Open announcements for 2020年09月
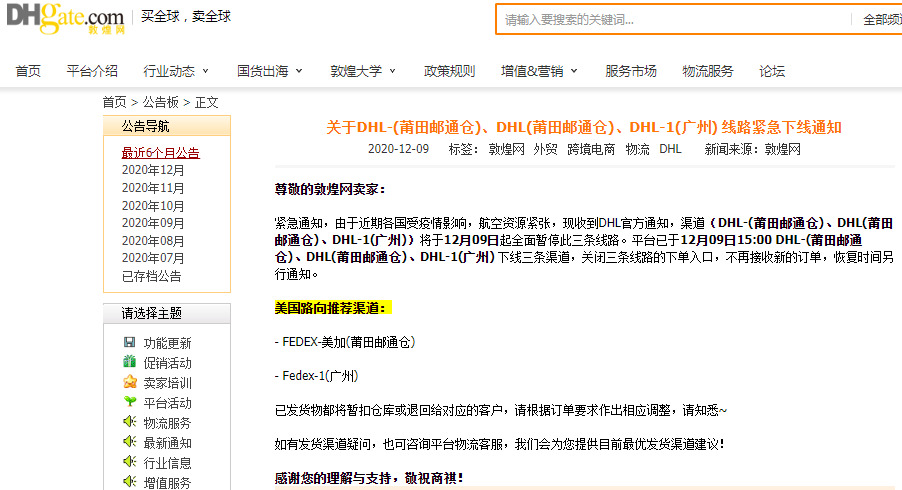The width and height of the screenshot is (902, 490). click(x=153, y=223)
